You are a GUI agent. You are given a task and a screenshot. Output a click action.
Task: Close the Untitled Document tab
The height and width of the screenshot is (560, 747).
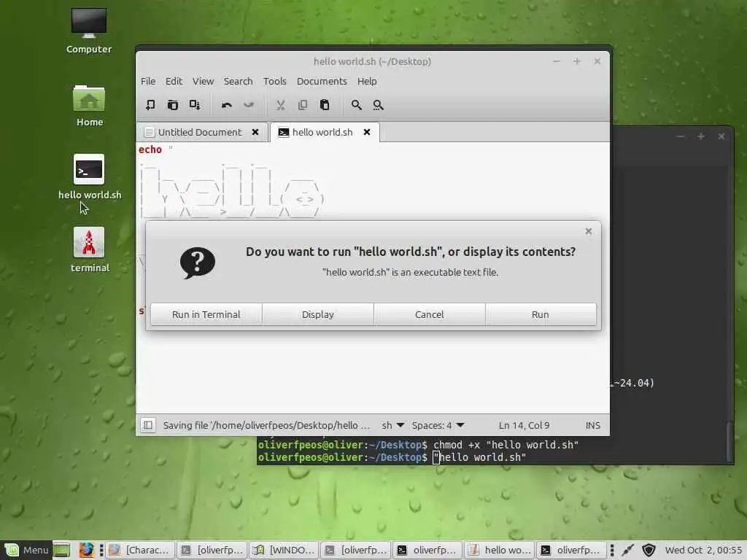[x=255, y=132]
